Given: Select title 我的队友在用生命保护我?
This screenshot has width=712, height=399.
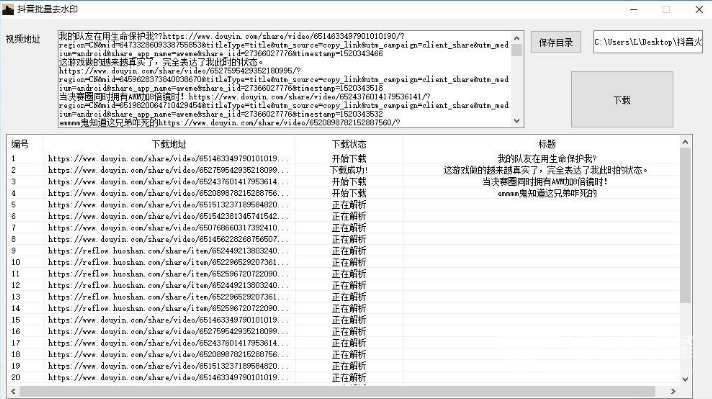Looking at the screenshot, I should pos(547,158).
